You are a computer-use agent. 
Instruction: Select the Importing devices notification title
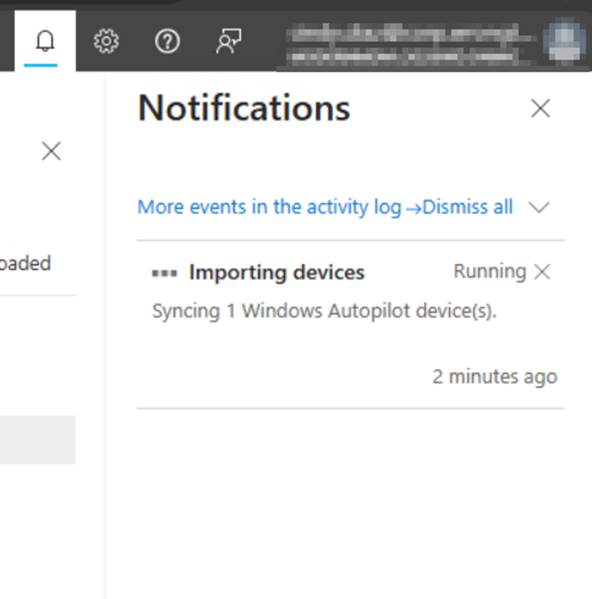[277, 272]
